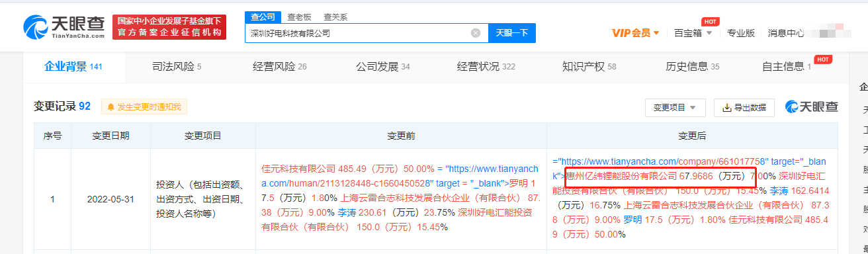Open the 专业版 link
Screen dimensions: 868x254
740,33
